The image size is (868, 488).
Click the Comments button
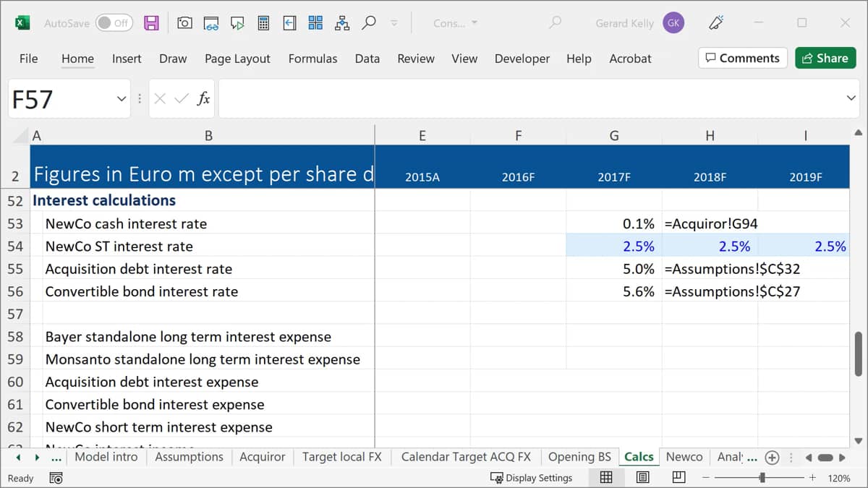[x=743, y=59]
